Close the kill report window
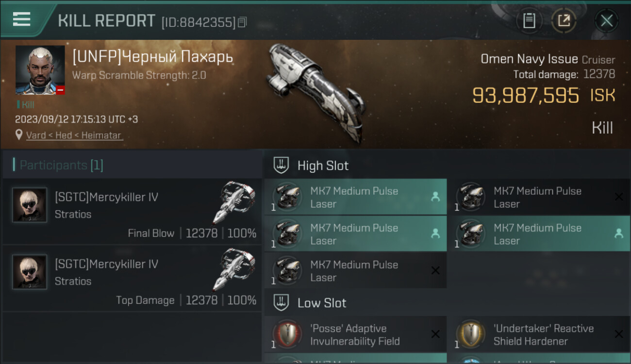 click(x=606, y=21)
